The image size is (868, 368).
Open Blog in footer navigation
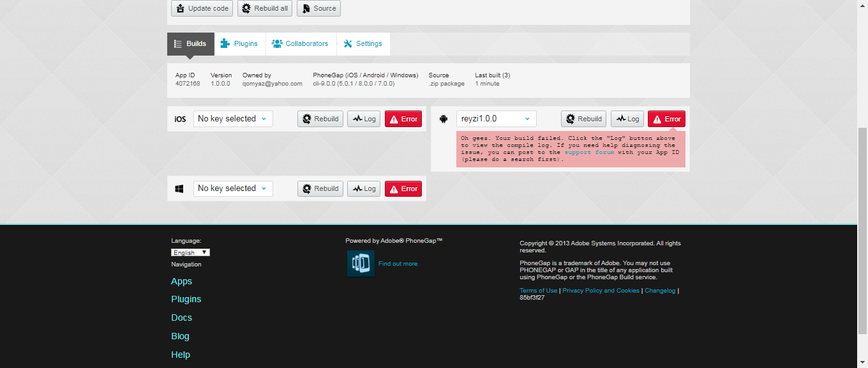(180, 336)
